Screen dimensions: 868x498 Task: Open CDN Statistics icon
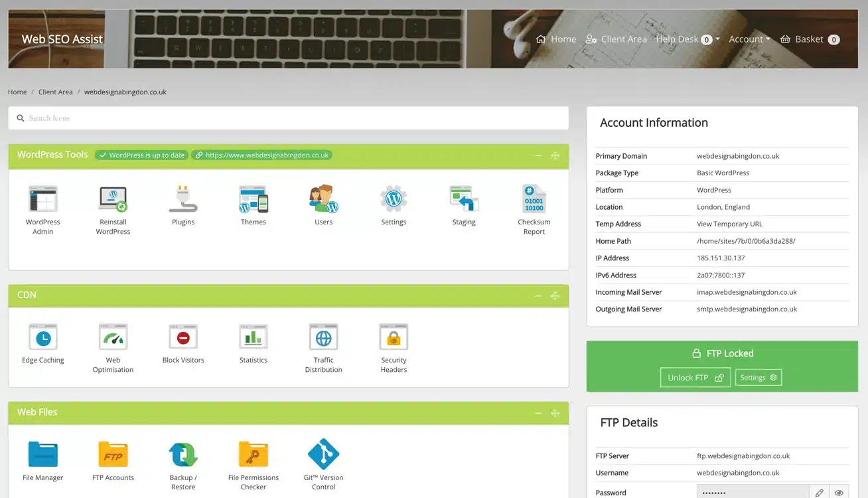[x=253, y=337]
